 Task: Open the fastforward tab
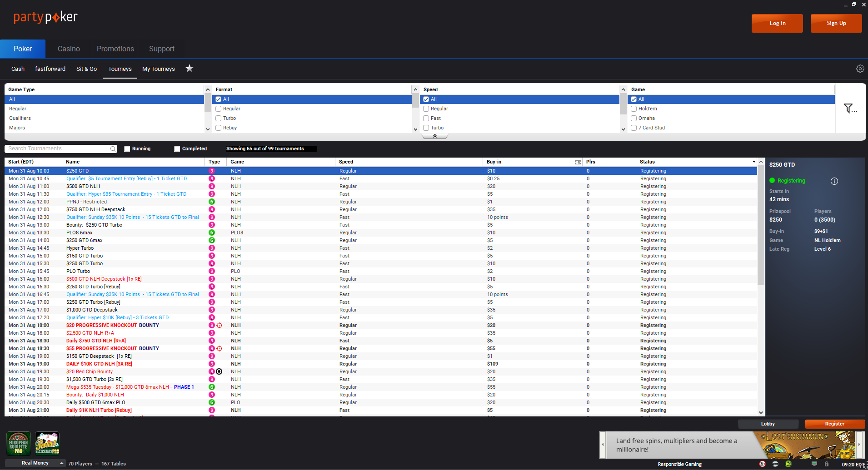point(50,69)
